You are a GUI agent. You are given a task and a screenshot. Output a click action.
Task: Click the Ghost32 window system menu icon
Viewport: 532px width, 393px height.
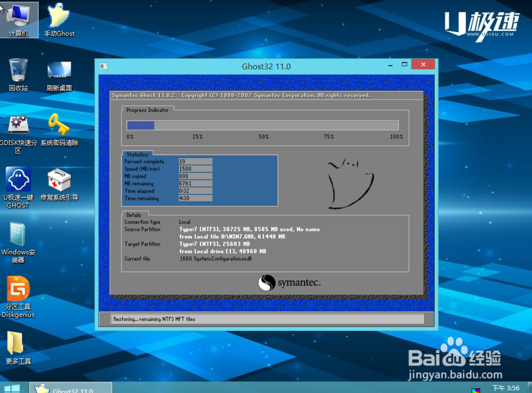point(104,66)
